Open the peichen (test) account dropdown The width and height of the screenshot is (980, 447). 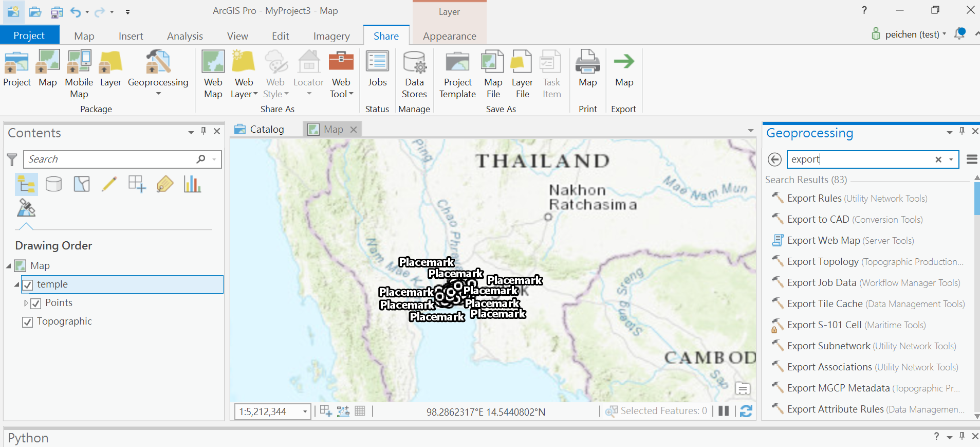(945, 34)
